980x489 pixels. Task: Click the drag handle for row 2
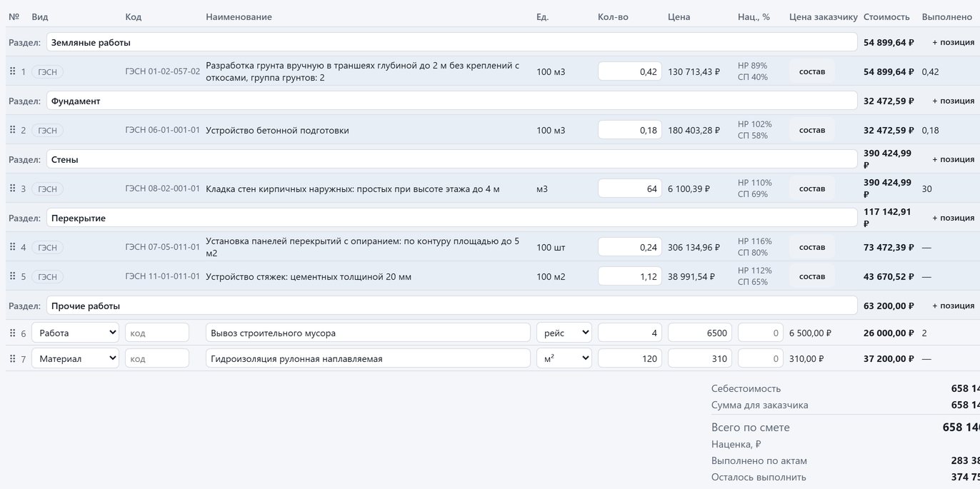point(12,130)
